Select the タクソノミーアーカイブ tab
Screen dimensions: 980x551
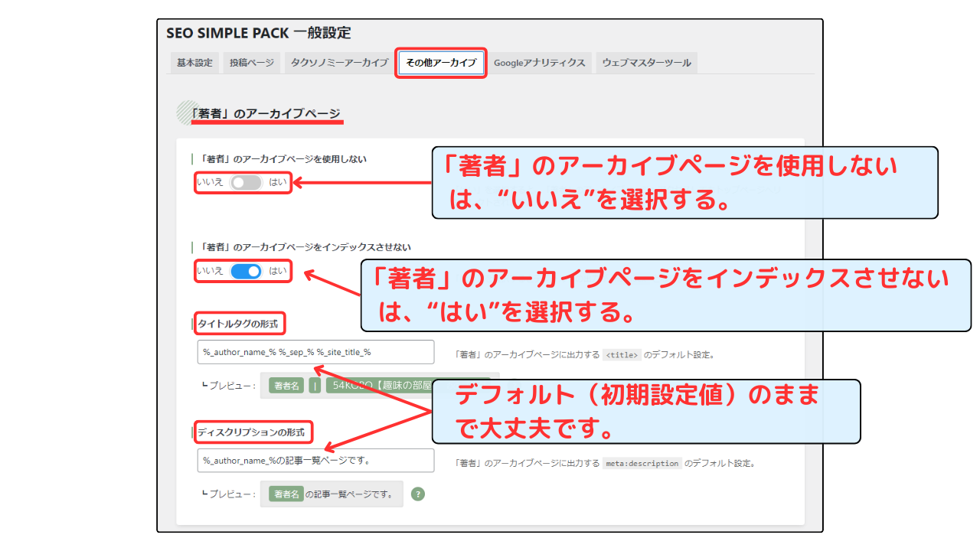point(339,63)
